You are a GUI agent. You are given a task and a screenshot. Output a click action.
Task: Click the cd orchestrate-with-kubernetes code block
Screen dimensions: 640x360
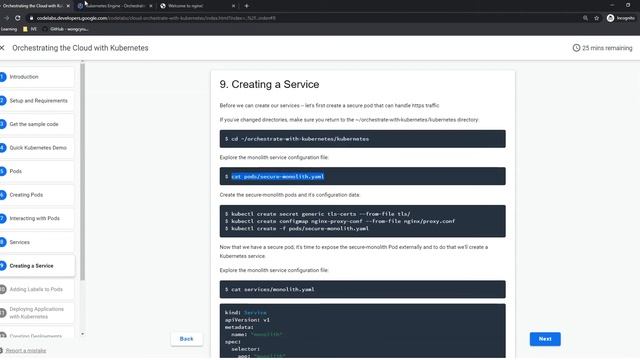click(x=362, y=139)
